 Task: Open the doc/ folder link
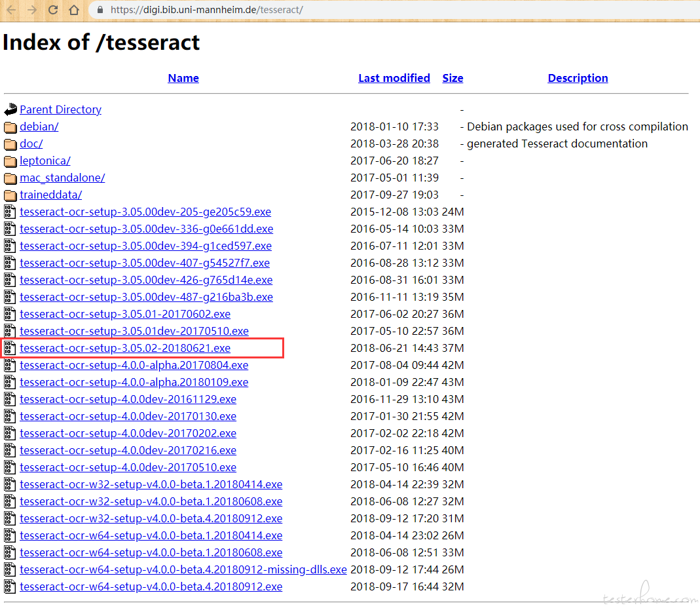(31, 144)
